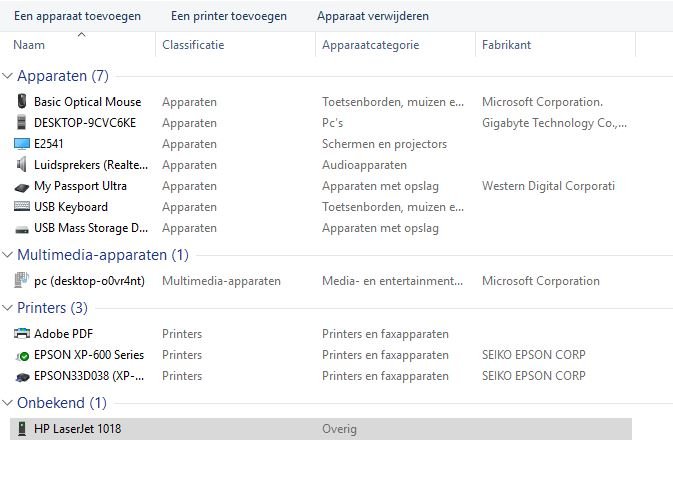Select the DESKTOP-9CVC6KE name

pyautogui.click(x=85, y=123)
